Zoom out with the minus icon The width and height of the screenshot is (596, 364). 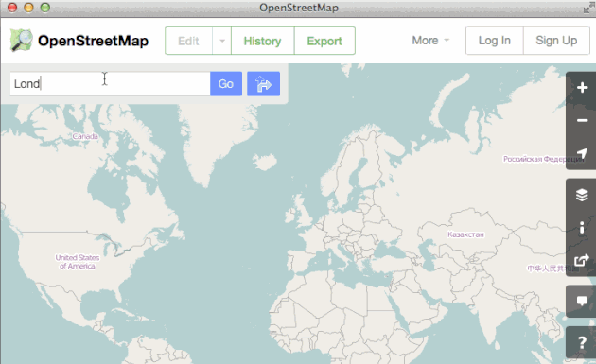click(581, 120)
